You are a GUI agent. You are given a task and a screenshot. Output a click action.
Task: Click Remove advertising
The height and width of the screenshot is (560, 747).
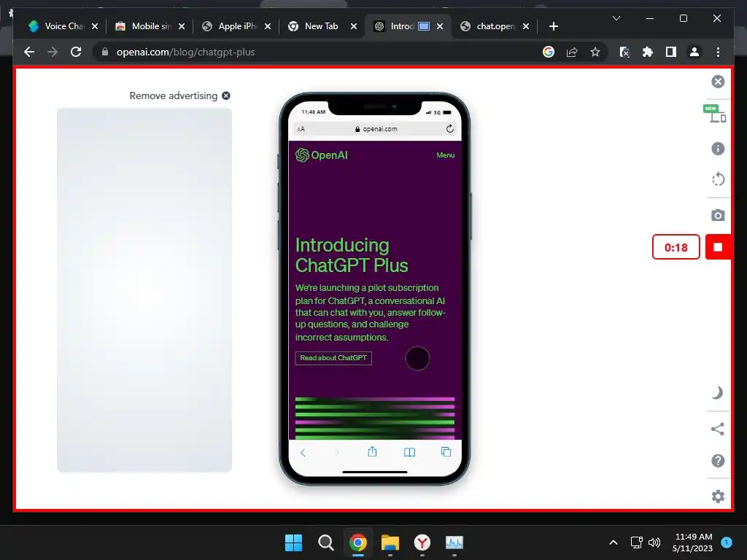pos(179,96)
